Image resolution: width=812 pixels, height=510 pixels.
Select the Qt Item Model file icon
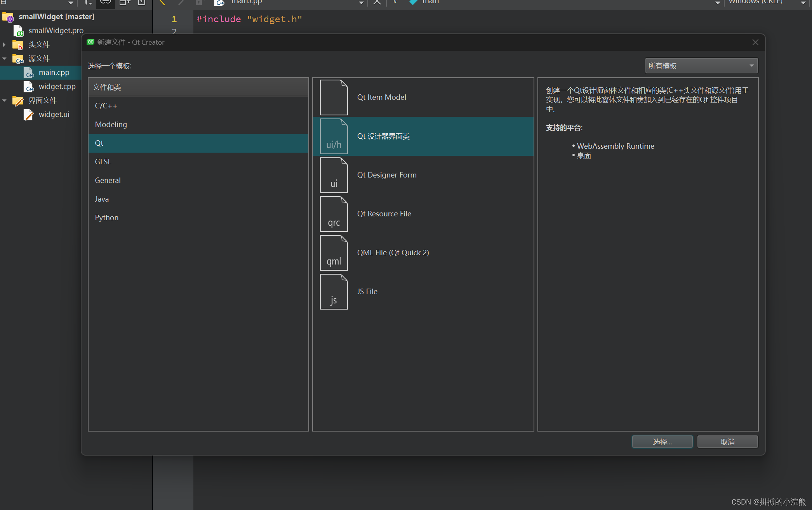coord(334,97)
